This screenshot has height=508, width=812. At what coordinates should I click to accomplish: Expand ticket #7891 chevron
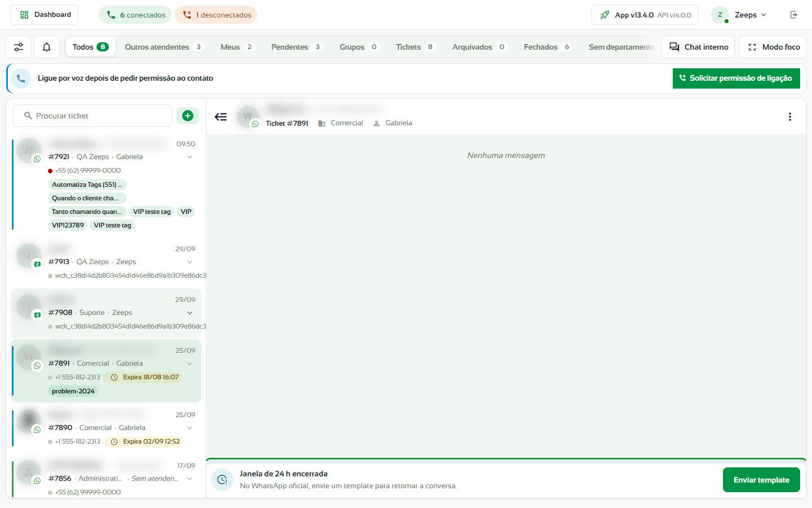[190, 364]
